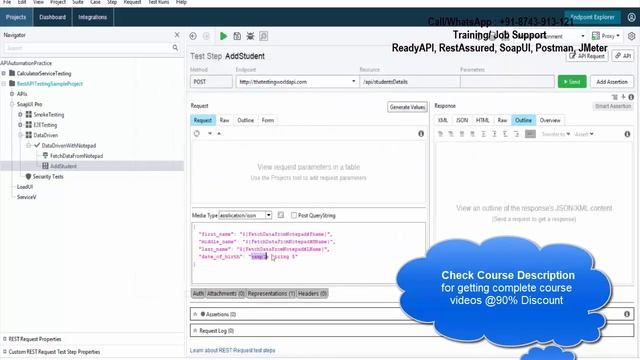The height and width of the screenshot is (360, 640).
Task: Open the Endpoint Explorer
Action: click(x=592, y=17)
